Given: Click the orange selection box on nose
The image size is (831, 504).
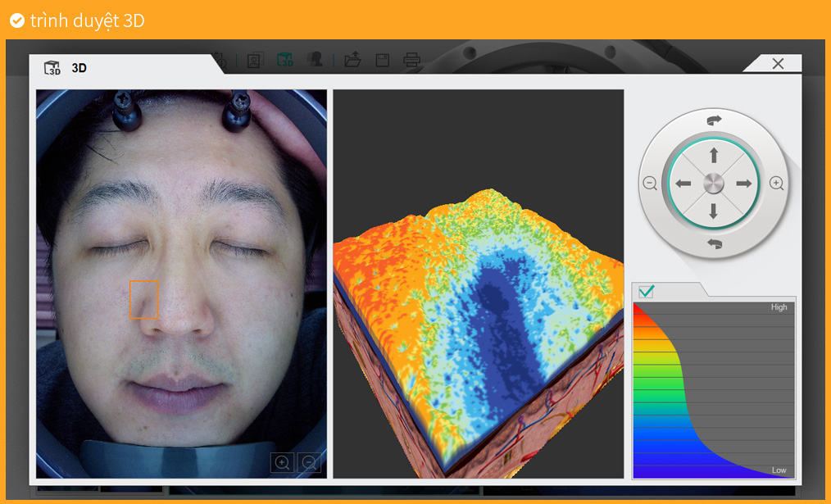Looking at the screenshot, I should 143,299.
